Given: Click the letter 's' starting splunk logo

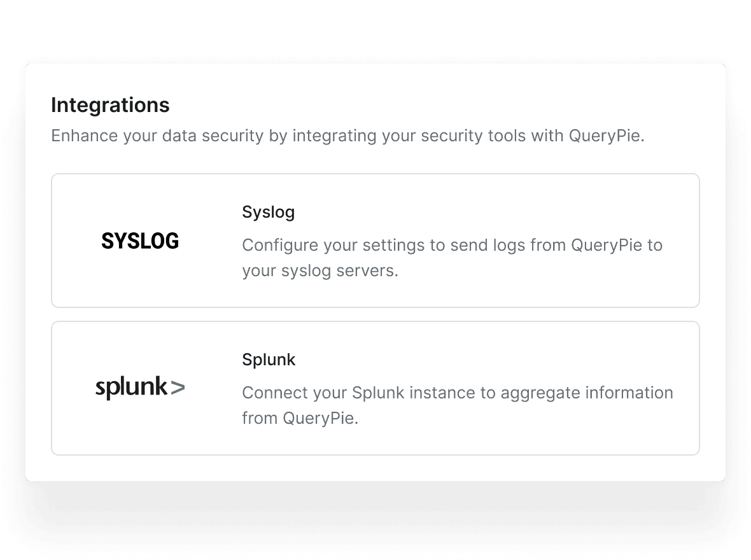Looking at the screenshot, I should coord(100,388).
